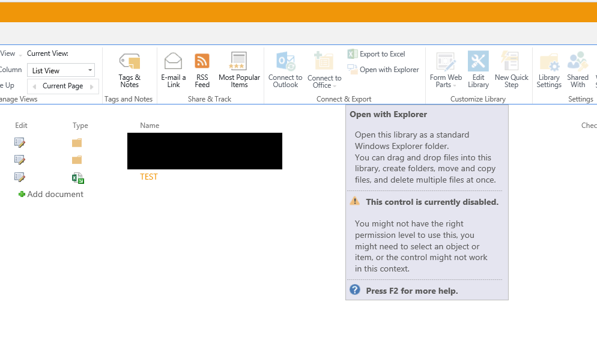Viewport: 597px width, 364px height.
Task: Open Form Web Parts dropdown
Action: pos(446,71)
